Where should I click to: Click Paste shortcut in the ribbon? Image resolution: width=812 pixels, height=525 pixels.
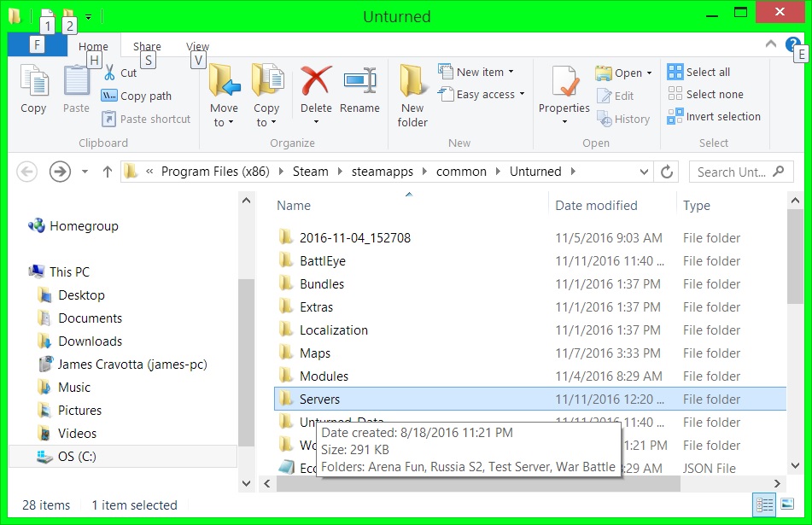146,119
